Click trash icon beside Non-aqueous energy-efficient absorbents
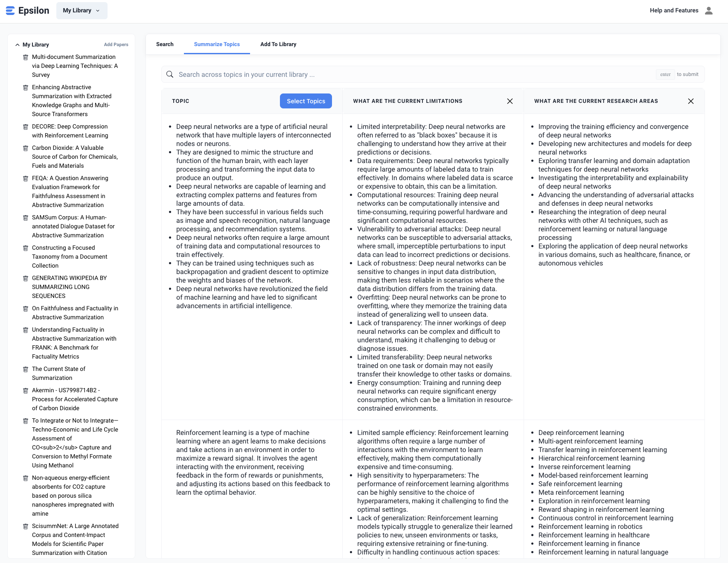This screenshot has width=728, height=563. point(26,478)
